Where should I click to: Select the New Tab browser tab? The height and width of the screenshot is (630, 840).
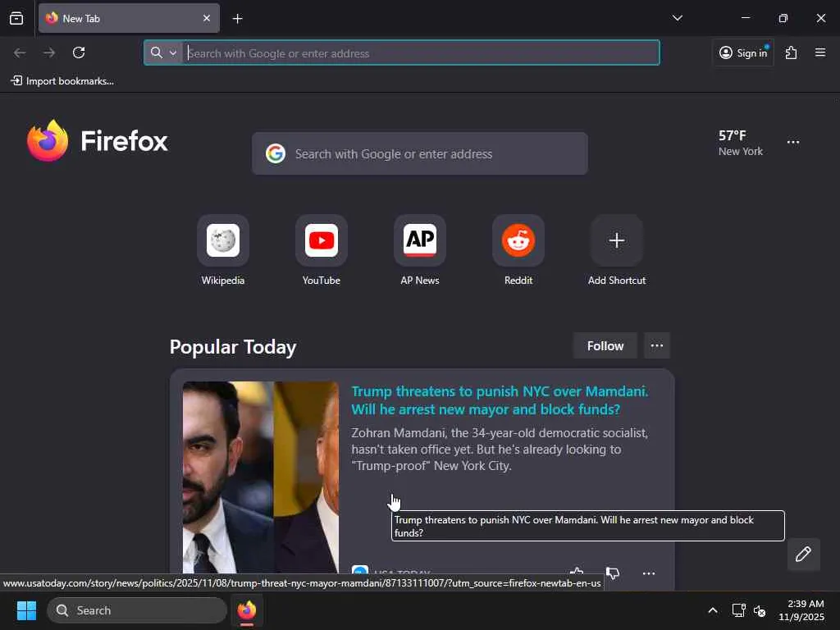129,18
